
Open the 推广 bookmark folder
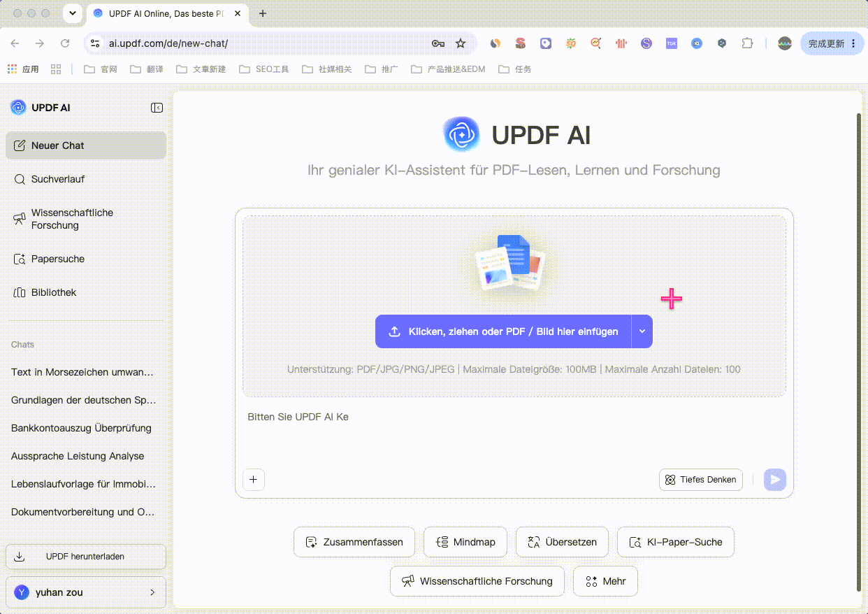pos(382,69)
